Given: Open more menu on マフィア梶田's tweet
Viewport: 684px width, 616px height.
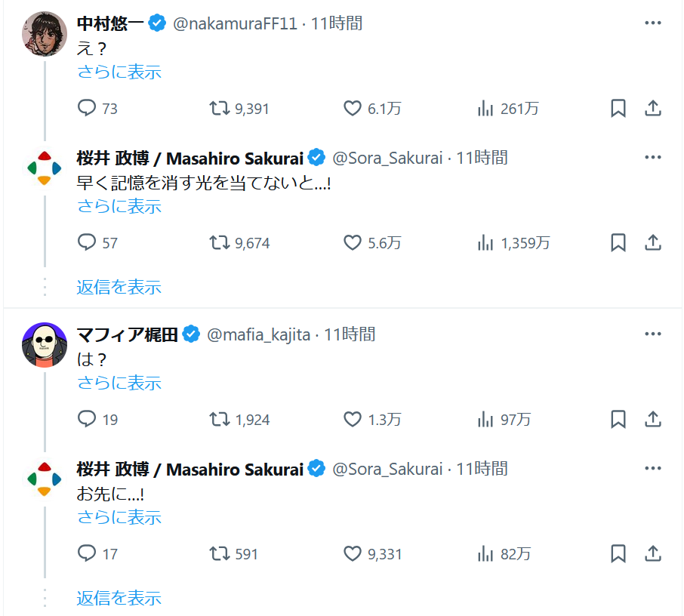Looking at the screenshot, I should click(653, 334).
